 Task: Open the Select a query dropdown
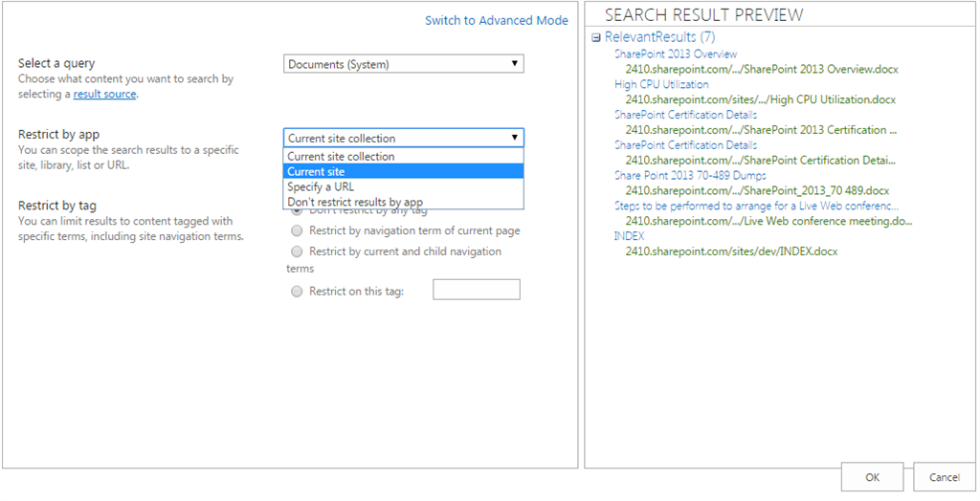(x=403, y=64)
